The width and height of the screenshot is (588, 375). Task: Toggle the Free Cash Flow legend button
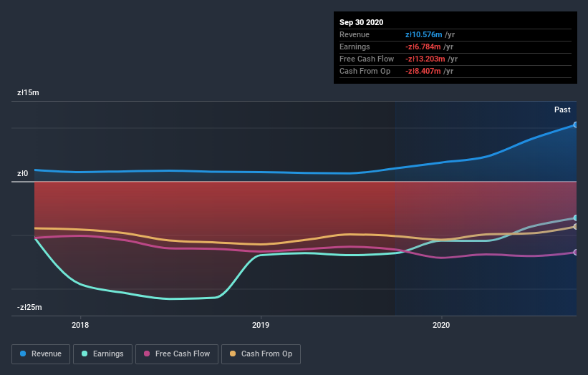click(177, 354)
